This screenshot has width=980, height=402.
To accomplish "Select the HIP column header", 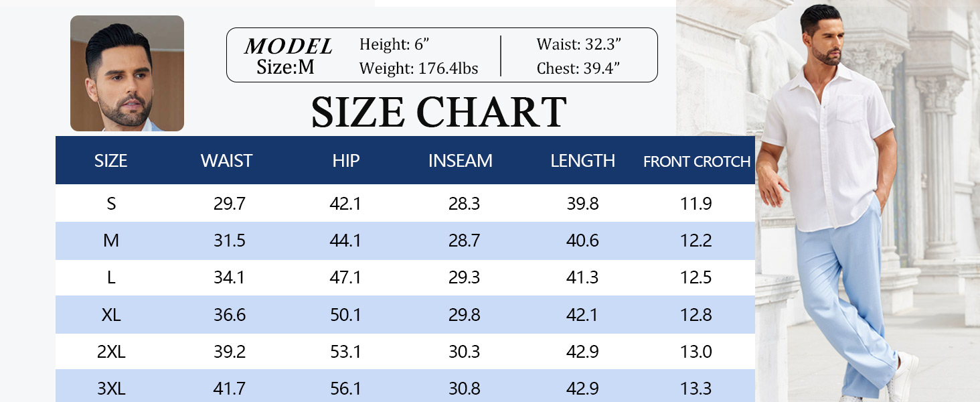I will (x=345, y=161).
